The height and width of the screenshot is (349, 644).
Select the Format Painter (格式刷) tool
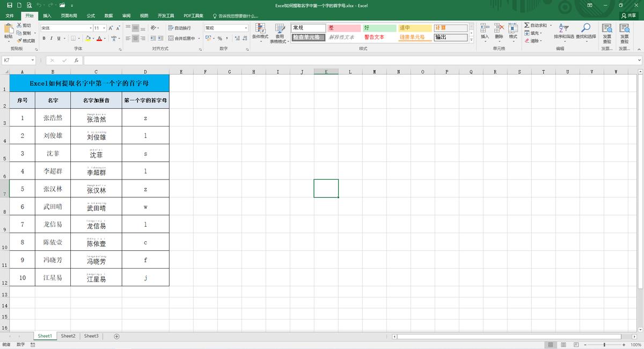point(26,41)
